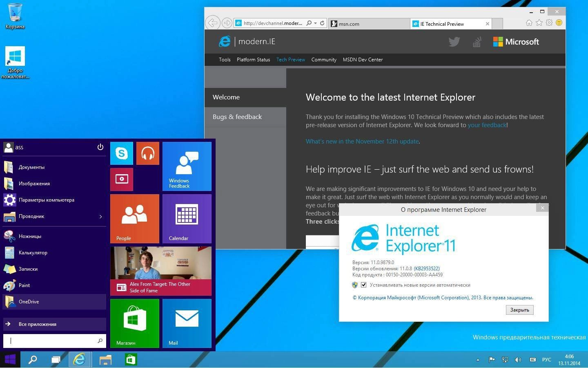588x368 pixels.
Task: Open the People tile
Action: [135, 219]
